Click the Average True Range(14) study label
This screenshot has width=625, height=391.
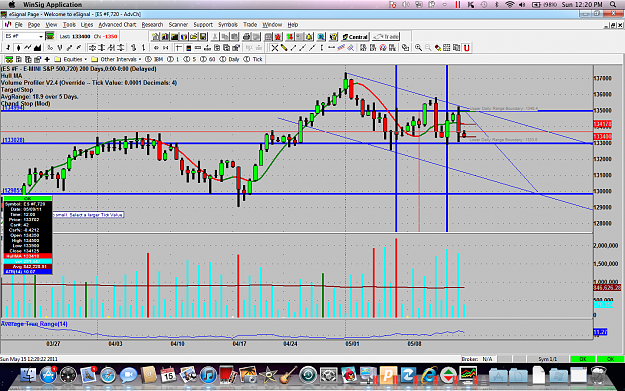pyautogui.click(x=34, y=324)
